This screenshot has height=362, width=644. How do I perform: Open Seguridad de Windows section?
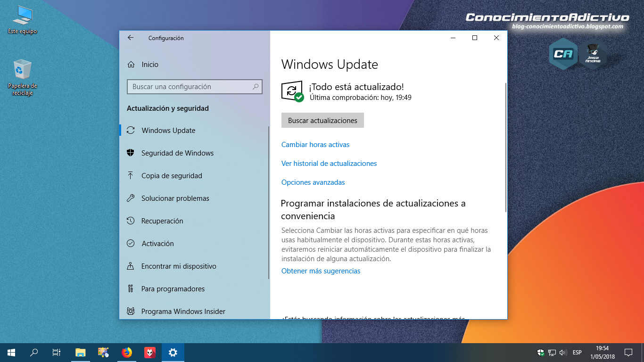194,153
